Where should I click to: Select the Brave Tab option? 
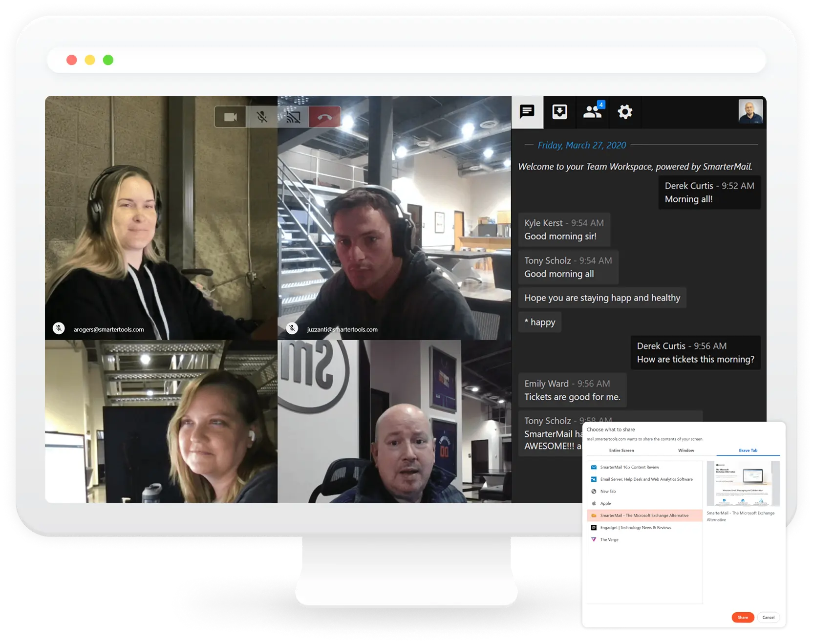point(748,451)
